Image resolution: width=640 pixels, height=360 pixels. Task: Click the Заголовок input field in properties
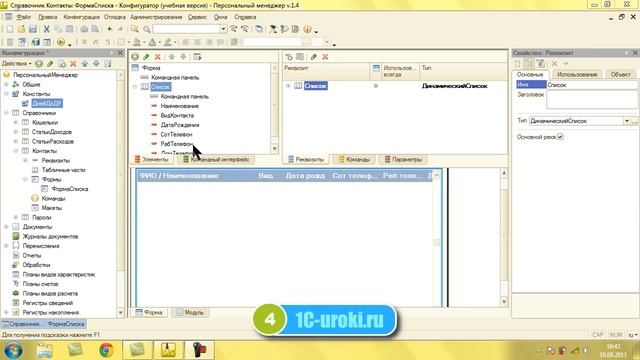pos(592,99)
